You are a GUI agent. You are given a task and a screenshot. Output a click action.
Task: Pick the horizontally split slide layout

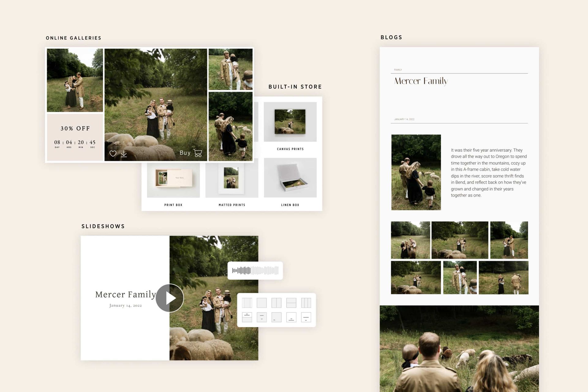(x=291, y=303)
